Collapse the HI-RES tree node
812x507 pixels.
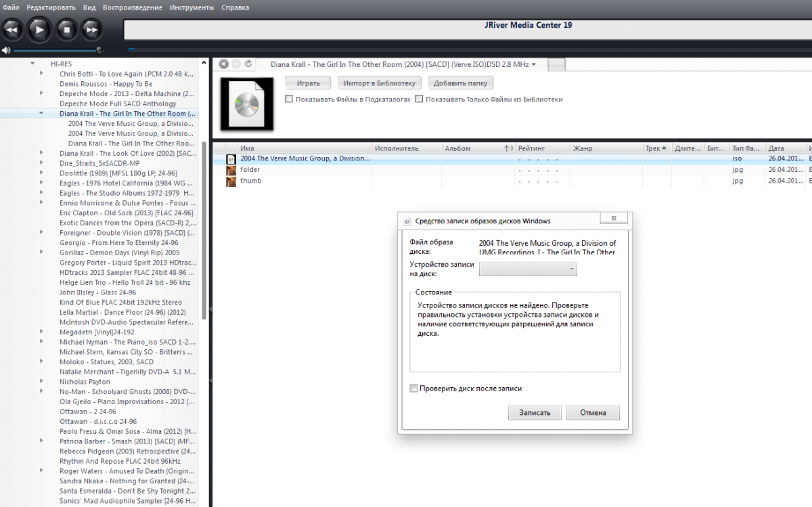point(32,64)
